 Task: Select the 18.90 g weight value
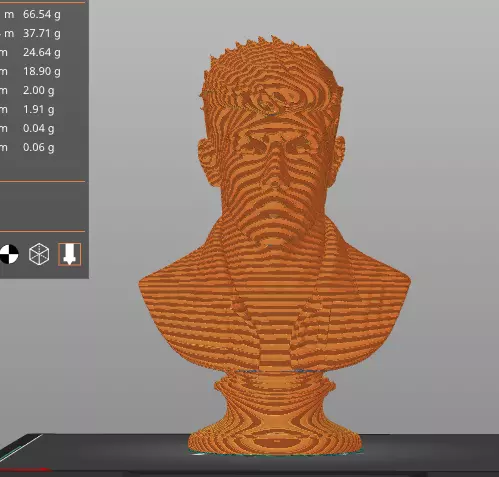pos(42,72)
